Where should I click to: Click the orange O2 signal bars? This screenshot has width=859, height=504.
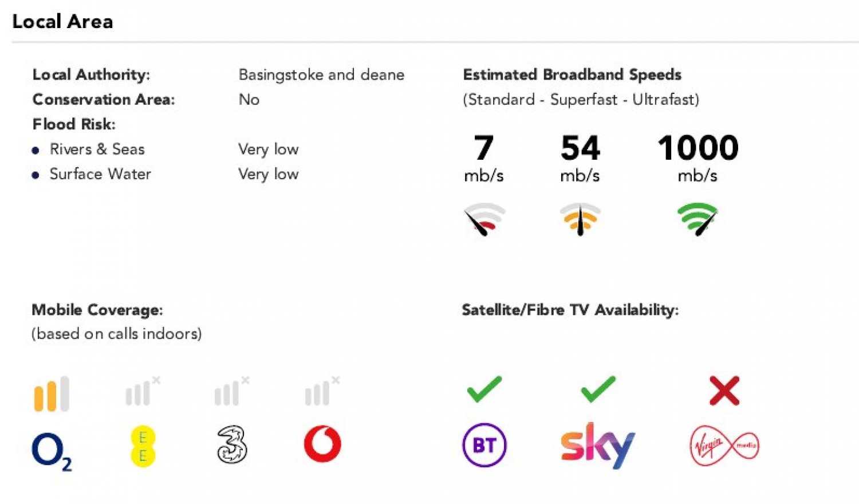point(52,394)
